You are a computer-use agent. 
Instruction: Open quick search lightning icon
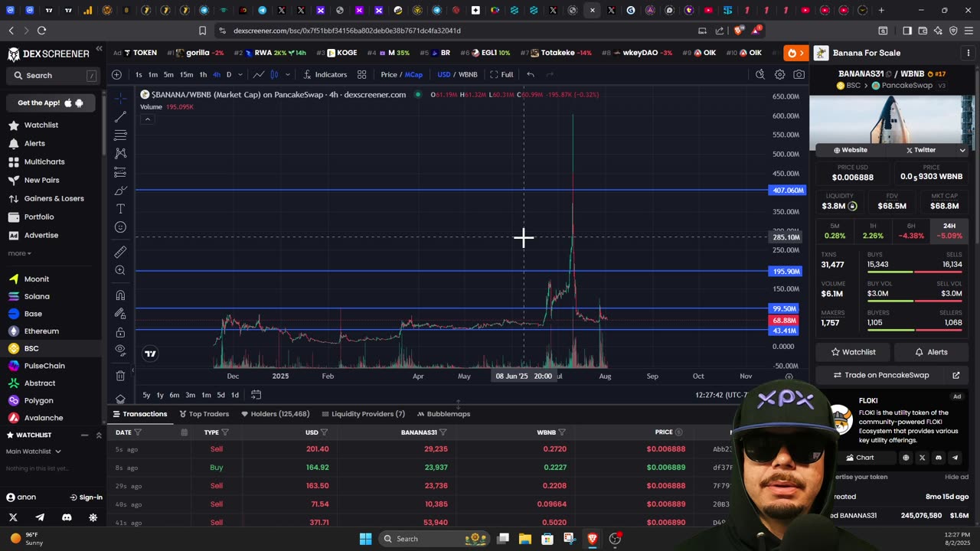pyautogui.click(x=759, y=74)
